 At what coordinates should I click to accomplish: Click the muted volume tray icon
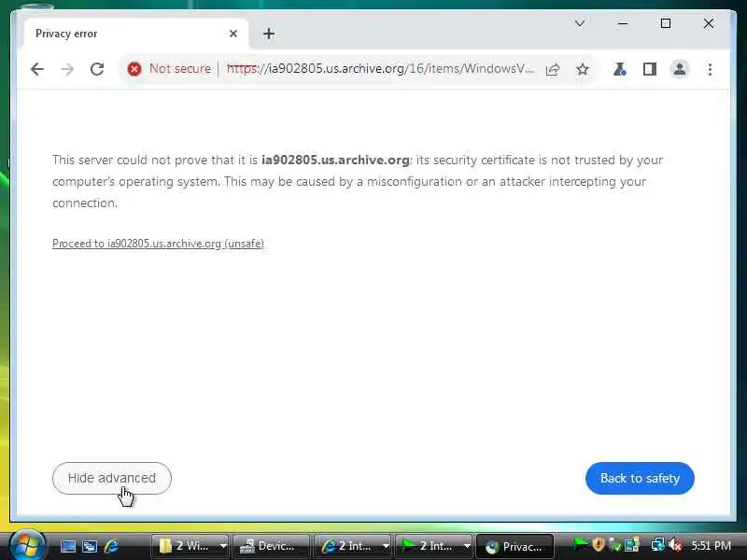click(675, 544)
